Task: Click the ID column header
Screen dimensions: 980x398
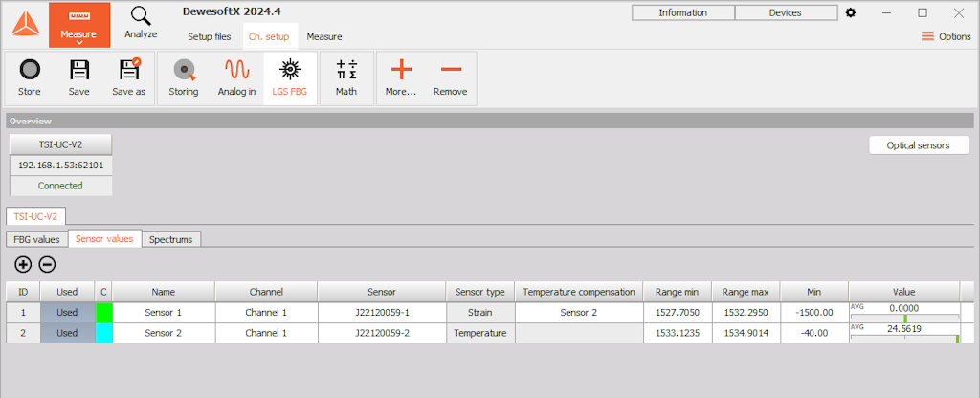Action: (23, 292)
